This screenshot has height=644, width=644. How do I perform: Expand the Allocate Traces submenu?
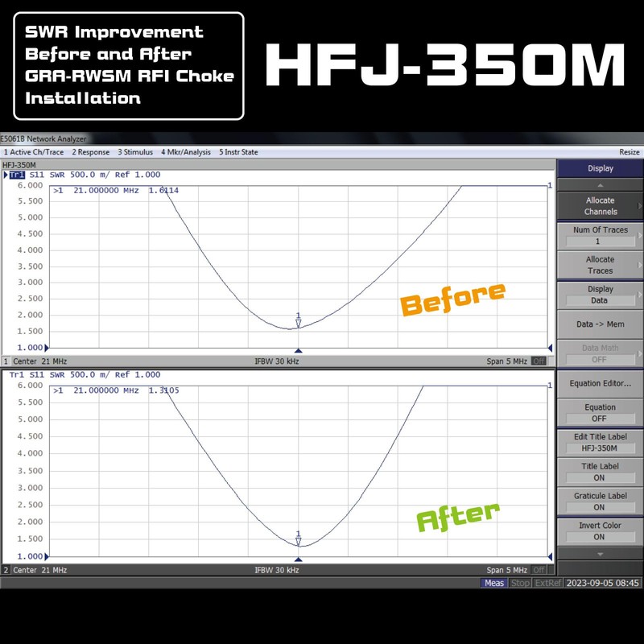(601, 264)
